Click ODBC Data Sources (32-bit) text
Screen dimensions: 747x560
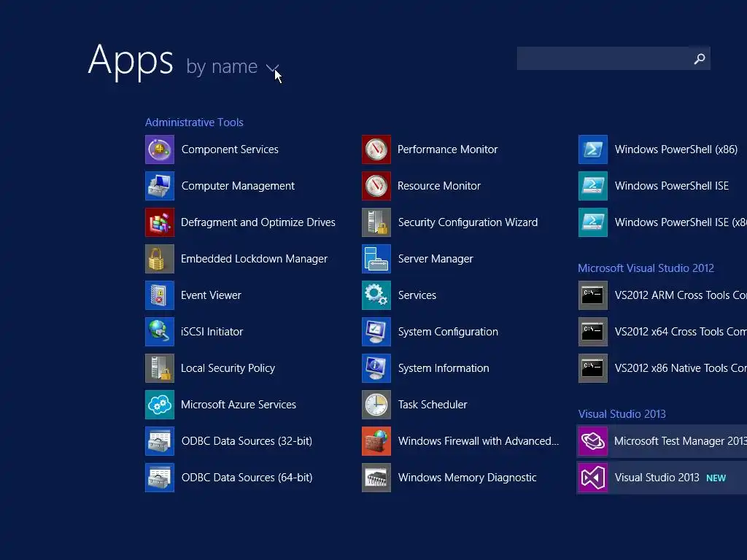(247, 441)
